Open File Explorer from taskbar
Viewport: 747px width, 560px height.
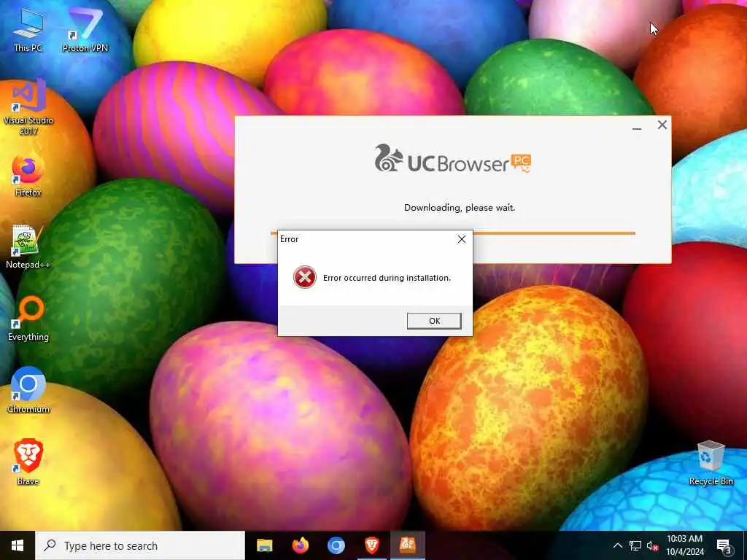tap(264, 545)
